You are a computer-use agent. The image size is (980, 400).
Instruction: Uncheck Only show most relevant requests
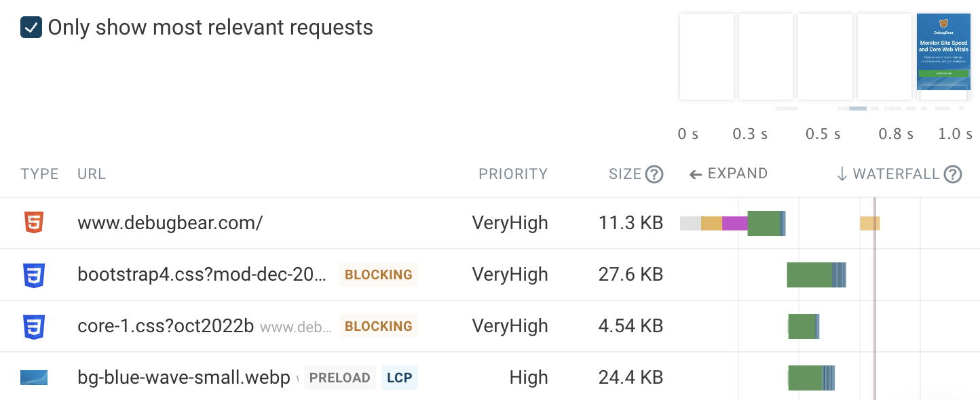coord(31,28)
